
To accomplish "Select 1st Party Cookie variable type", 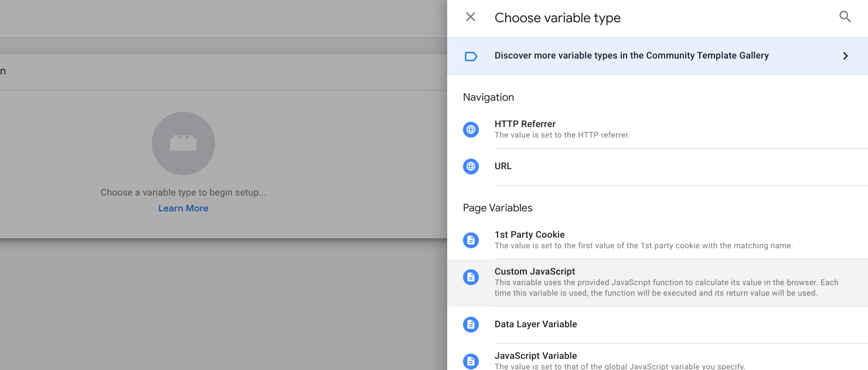I will coord(657,240).
